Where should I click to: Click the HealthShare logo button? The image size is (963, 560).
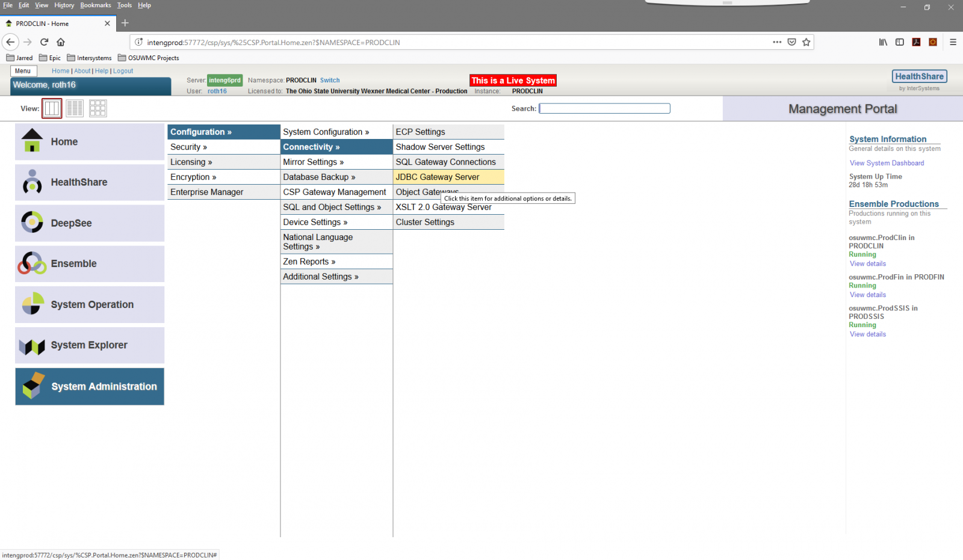coord(919,76)
